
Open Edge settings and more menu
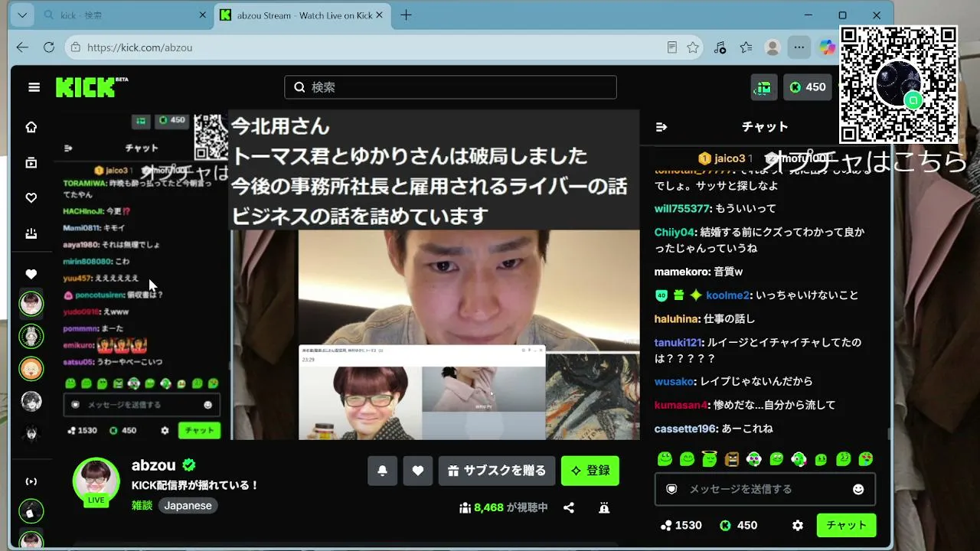[x=799, y=47]
